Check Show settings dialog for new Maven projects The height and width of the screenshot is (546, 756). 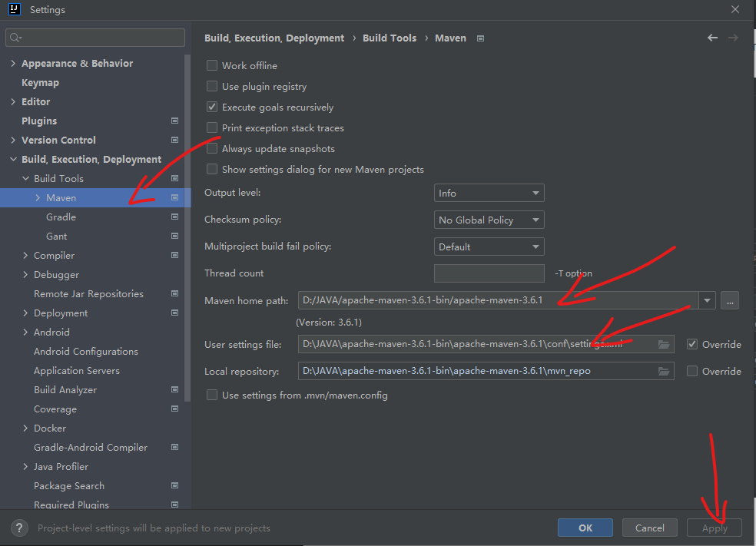211,169
